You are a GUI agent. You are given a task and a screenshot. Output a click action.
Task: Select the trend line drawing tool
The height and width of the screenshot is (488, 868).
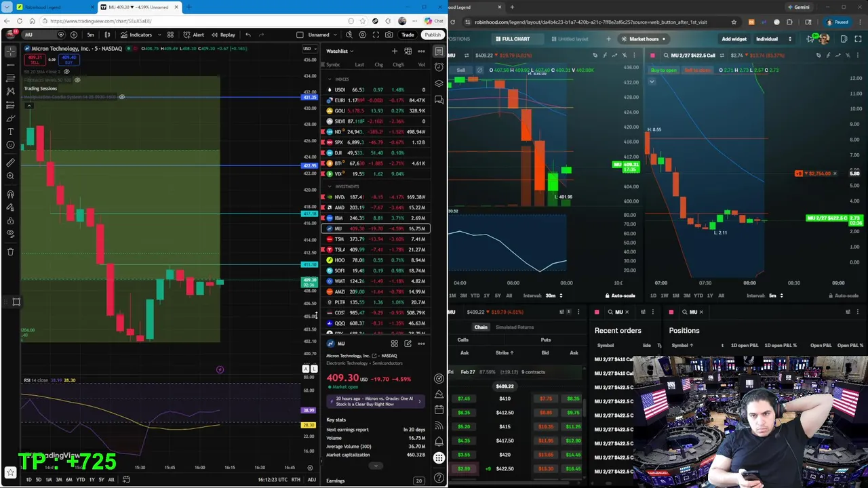click(10, 64)
